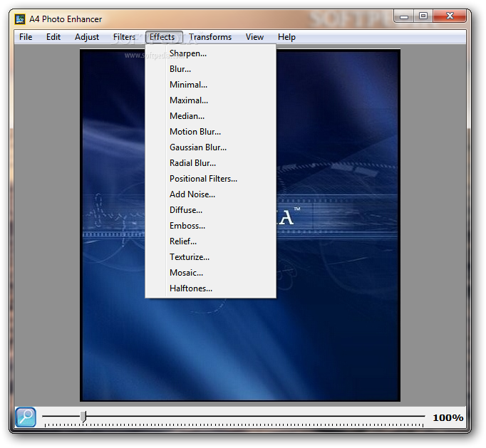The height and width of the screenshot is (448, 486).
Task: Choose the Mosaic... effect
Action: pos(210,273)
